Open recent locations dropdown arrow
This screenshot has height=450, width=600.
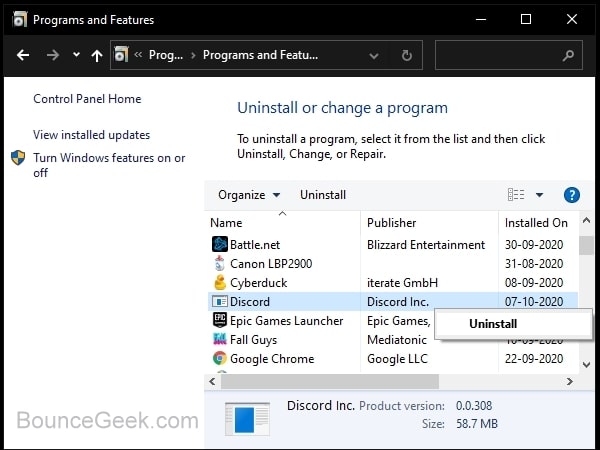coord(76,56)
